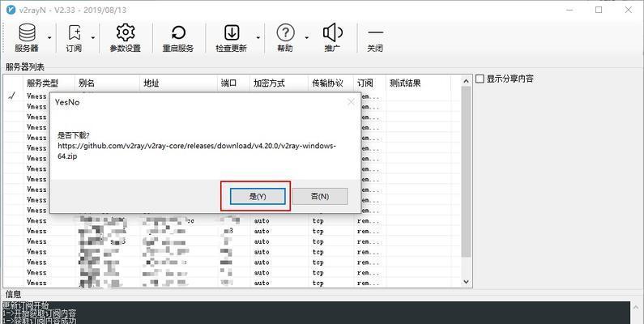Image resolution: width=644 pixels, height=324 pixels.
Task: Open the 帮助 help icon
Action: point(285,37)
